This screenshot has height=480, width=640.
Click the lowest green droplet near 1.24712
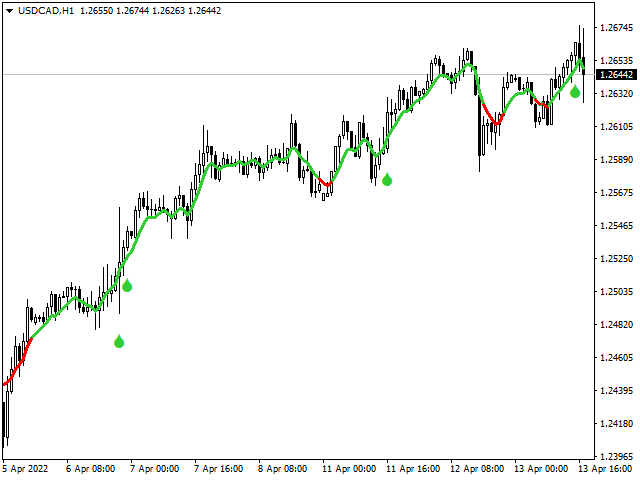point(119,341)
